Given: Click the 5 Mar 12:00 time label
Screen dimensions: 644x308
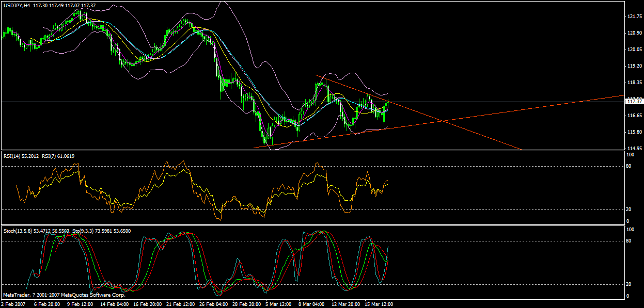Looking at the screenshot, I should tap(279, 304).
